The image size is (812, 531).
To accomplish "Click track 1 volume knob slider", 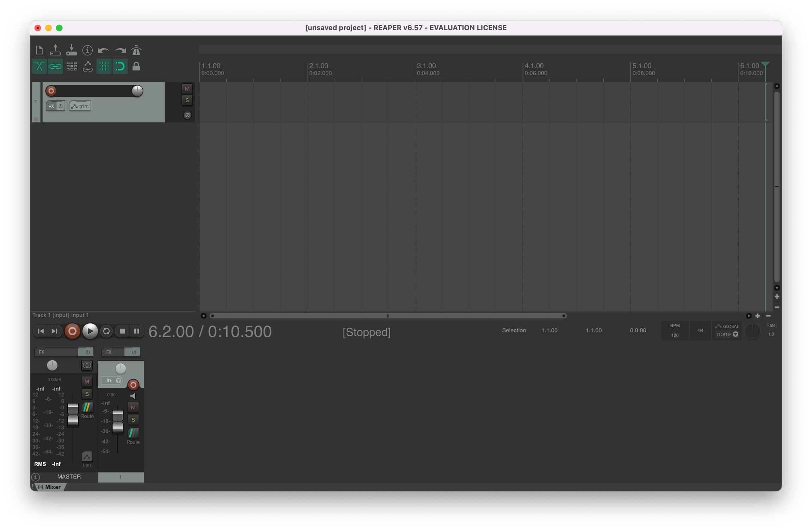I will click(x=137, y=91).
